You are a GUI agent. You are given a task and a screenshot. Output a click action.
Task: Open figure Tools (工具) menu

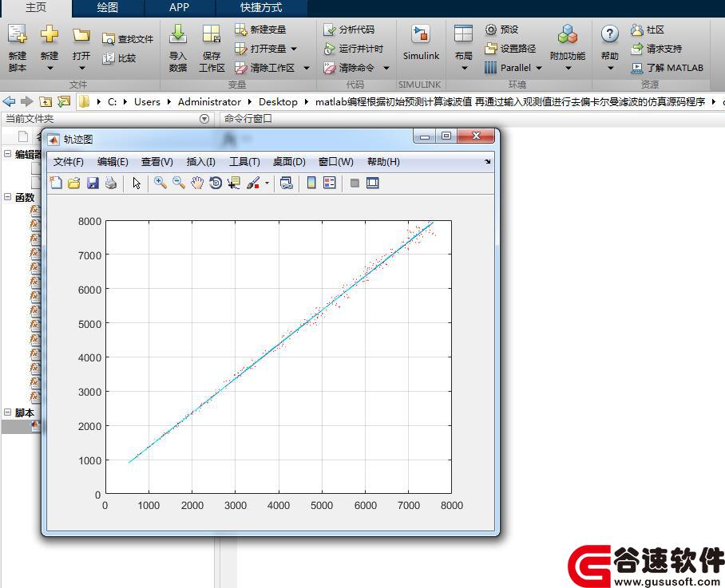(244, 162)
